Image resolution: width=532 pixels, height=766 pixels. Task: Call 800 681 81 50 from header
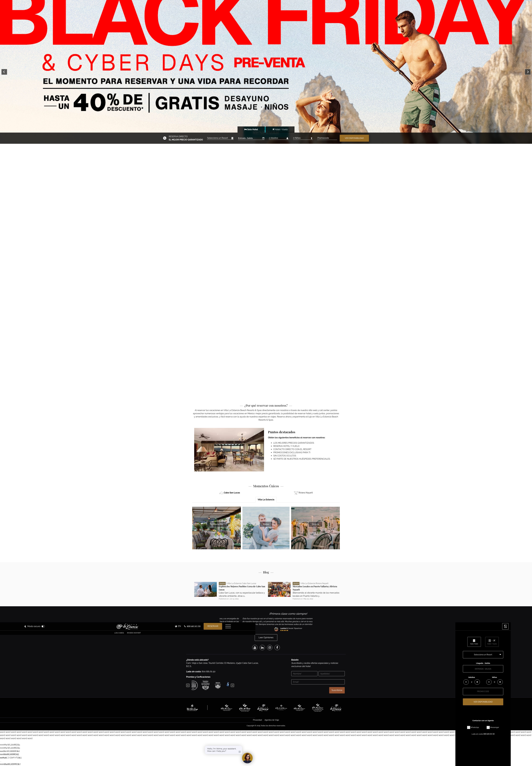click(192, 626)
